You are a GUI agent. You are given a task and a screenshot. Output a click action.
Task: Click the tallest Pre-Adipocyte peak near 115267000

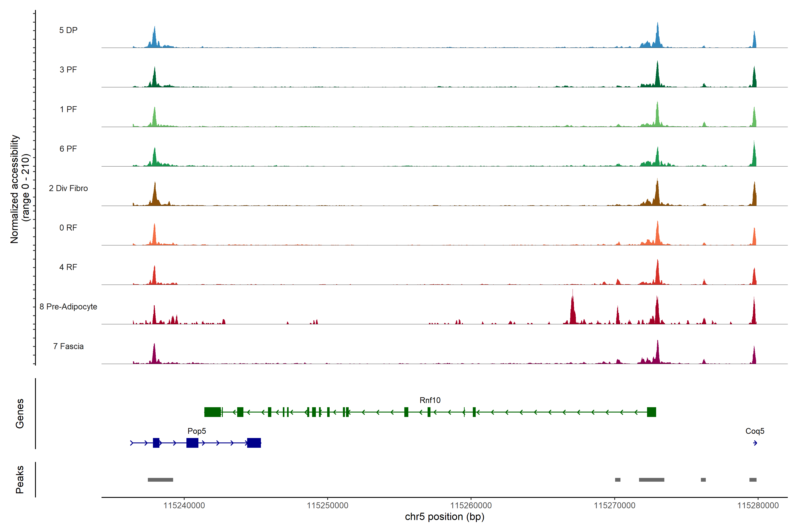[x=573, y=309]
